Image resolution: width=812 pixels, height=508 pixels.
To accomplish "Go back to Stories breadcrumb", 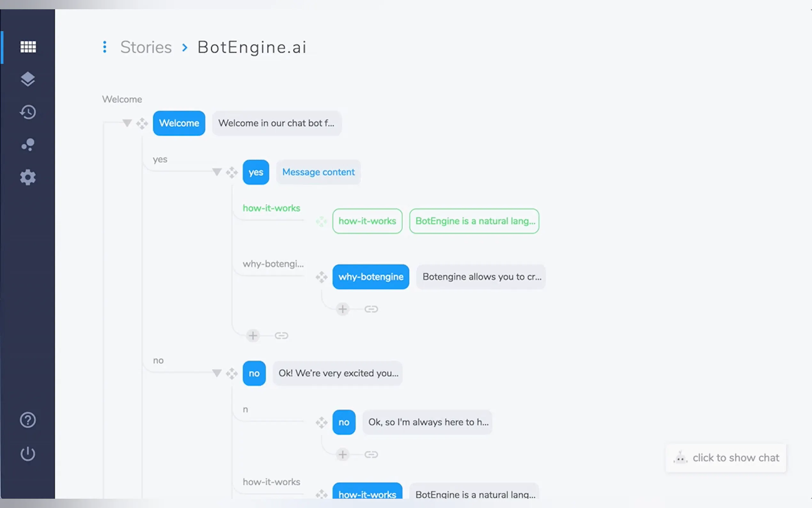I will pyautogui.click(x=146, y=47).
